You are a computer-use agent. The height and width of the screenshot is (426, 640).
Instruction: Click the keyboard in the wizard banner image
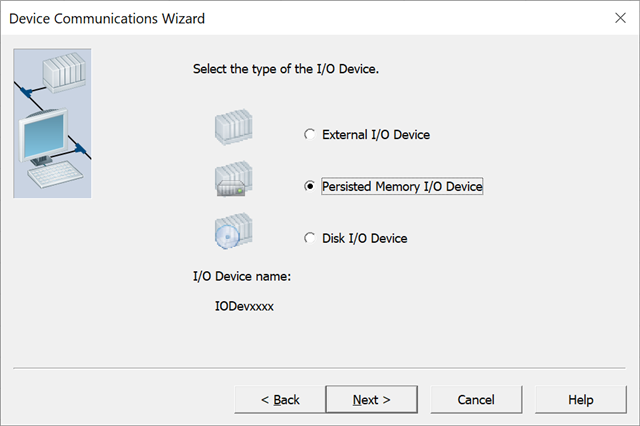click(x=55, y=175)
